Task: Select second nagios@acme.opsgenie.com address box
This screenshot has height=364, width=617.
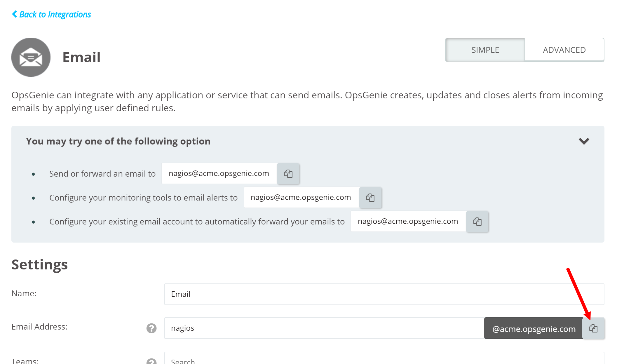Action: click(301, 198)
